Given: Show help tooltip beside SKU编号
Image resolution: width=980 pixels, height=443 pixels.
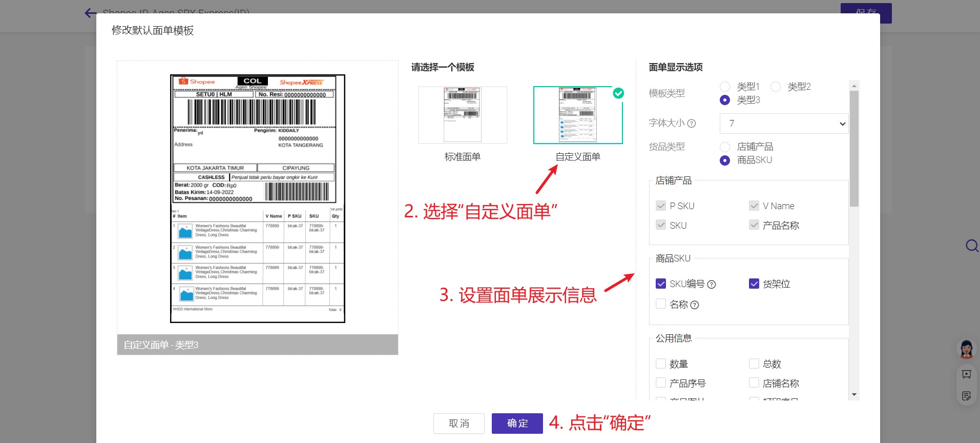Looking at the screenshot, I should tap(712, 285).
